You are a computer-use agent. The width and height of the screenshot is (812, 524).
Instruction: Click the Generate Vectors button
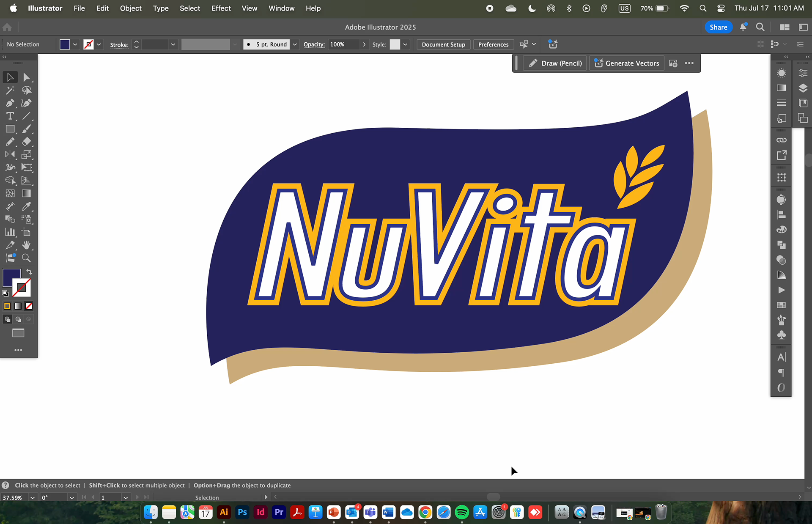[x=627, y=63]
